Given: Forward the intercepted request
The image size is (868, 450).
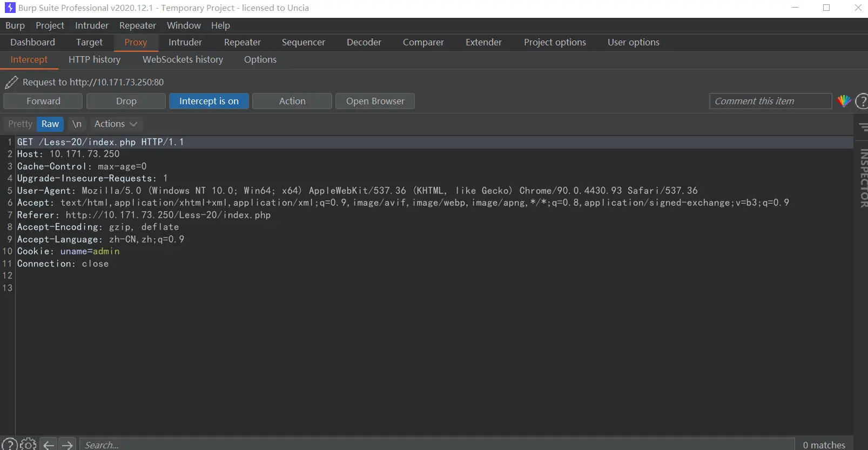Looking at the screenshot, I should 43,101.
